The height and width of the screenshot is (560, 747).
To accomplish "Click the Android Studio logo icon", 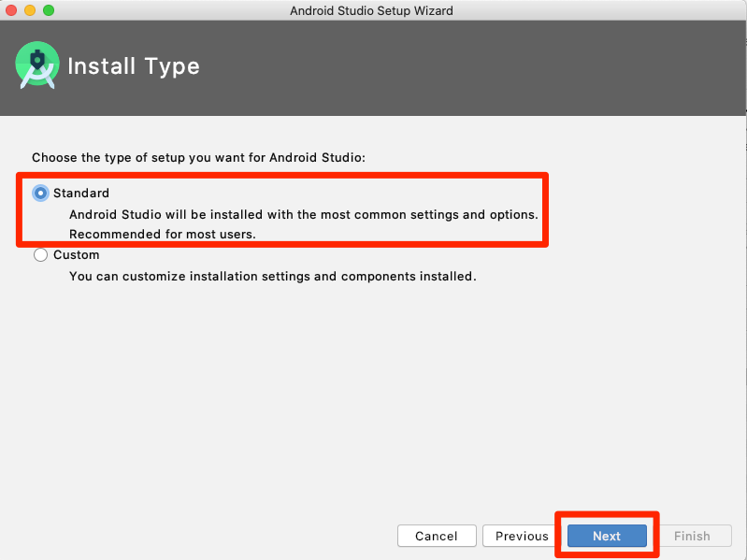I will pos(37,65).
